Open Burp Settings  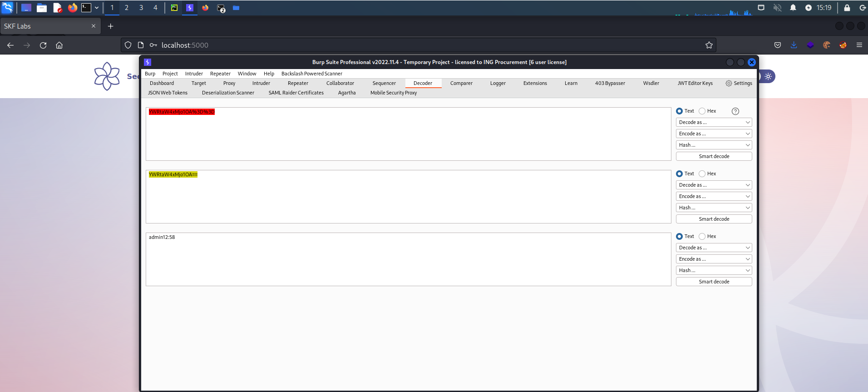click(739, 83)
